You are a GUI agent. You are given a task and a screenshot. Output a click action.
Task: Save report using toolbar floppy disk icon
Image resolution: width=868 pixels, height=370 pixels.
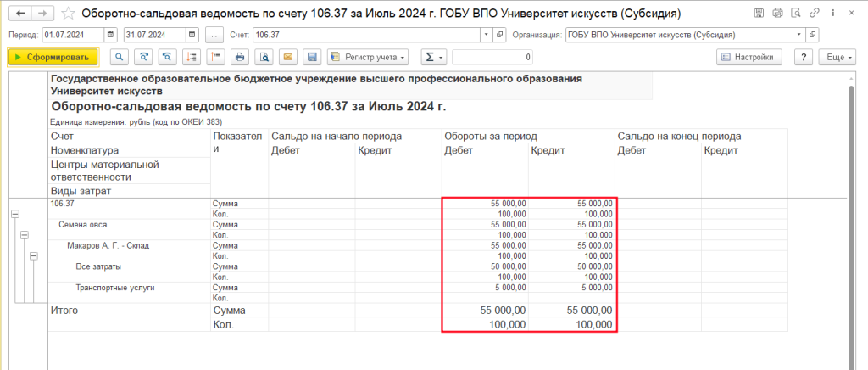312,57
